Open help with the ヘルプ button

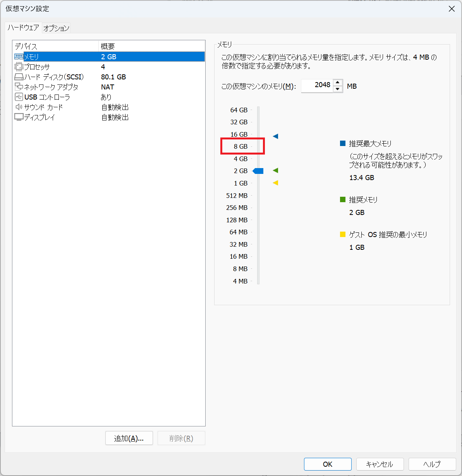(432, 464)
